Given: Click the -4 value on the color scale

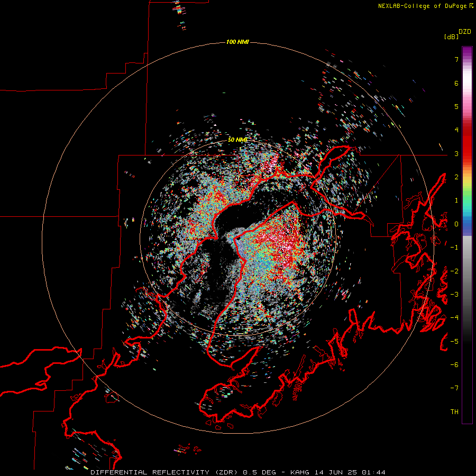Looking at the screenshot, I should [x=454, y=317].
